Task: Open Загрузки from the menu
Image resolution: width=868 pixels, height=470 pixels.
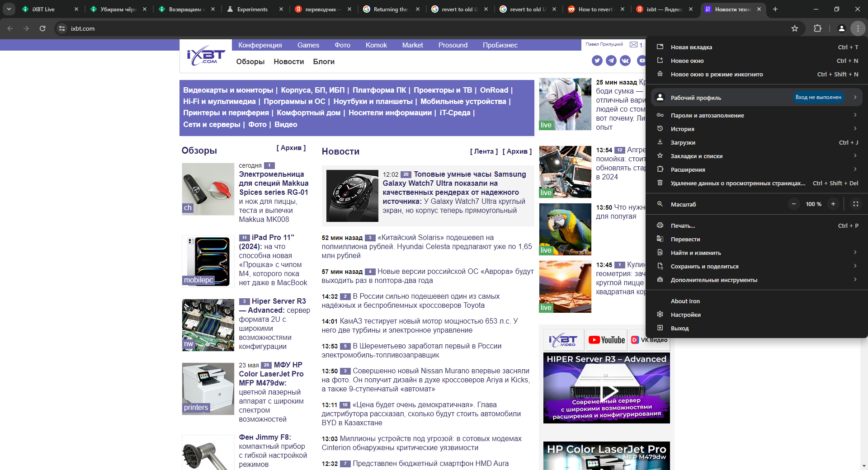Action: 756,142
